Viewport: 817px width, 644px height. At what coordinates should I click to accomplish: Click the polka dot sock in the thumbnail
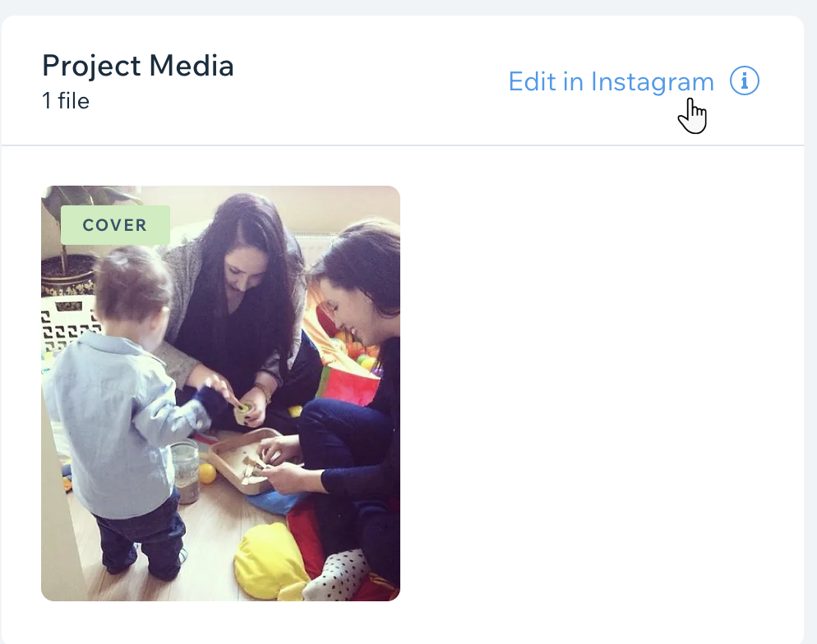tap(336, 575)
